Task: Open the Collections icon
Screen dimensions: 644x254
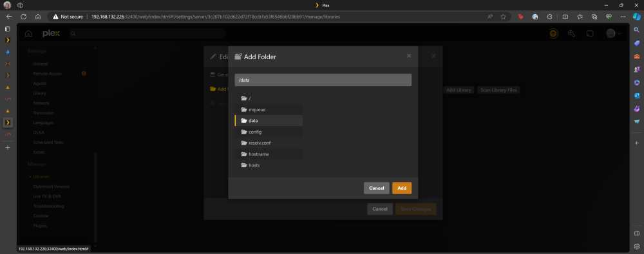Action: pyautogui.click(x=594, y=17)
